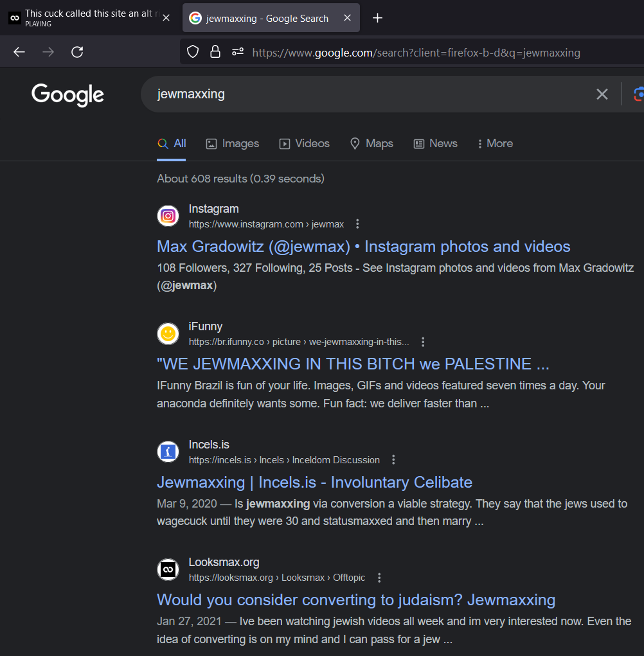The width and height of the screenshot is (644, 656).
Task: Switch to the News results tab
Action: click(435, 143)
